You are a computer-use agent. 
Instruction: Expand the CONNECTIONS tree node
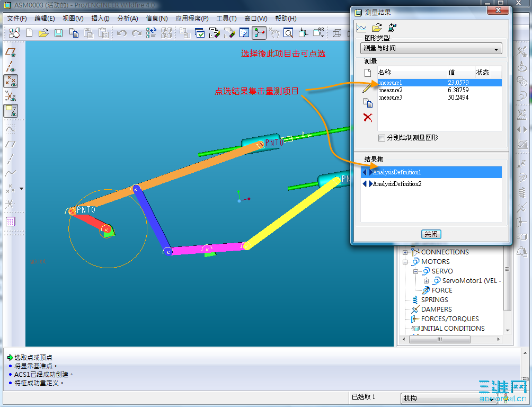[x=405, y=252]
